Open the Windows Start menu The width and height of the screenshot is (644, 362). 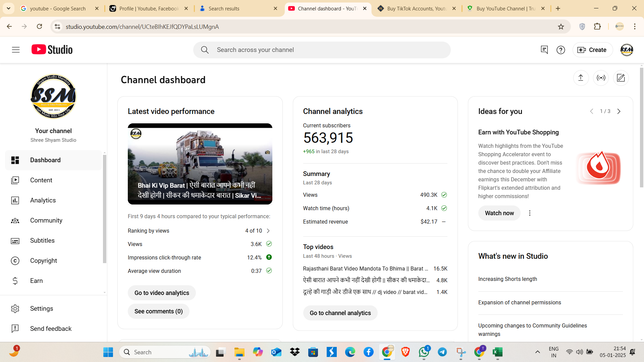[x=108, y=352]
